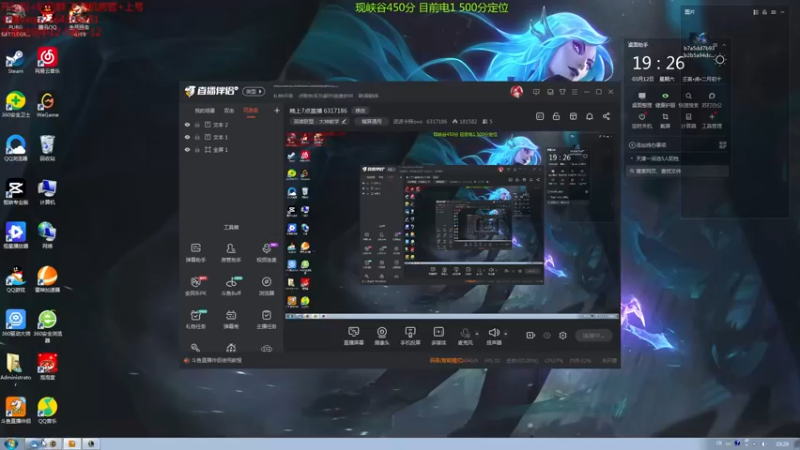Open 快捷搜索 in desktop assistant widget
This screenshot has width=800, height=450.
[x=688, y=99]
